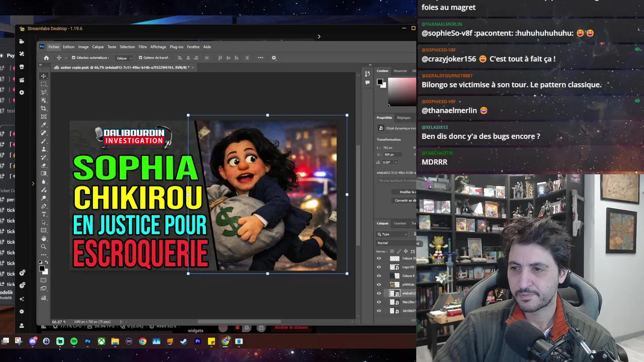Select the History Brush tool
The image size is (644, 362).
click(43, 157)
